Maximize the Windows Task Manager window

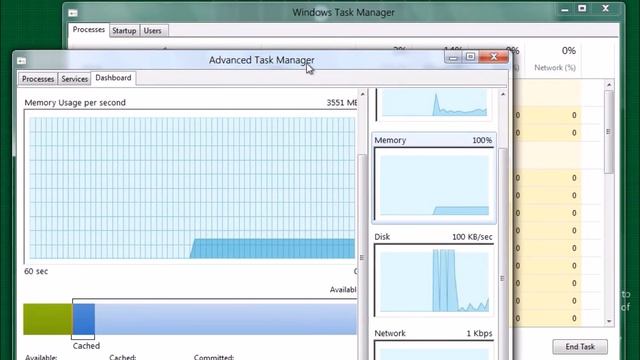[x=582, y=9]
